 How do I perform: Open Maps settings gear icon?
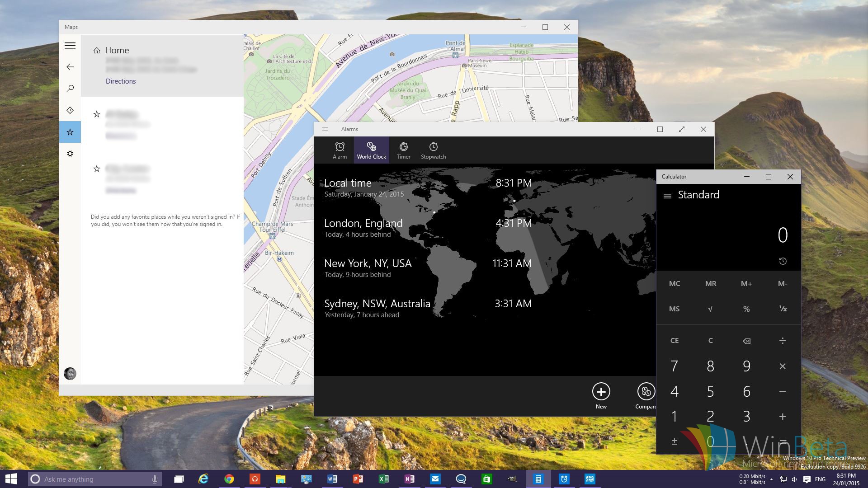(x=70, y=154)
